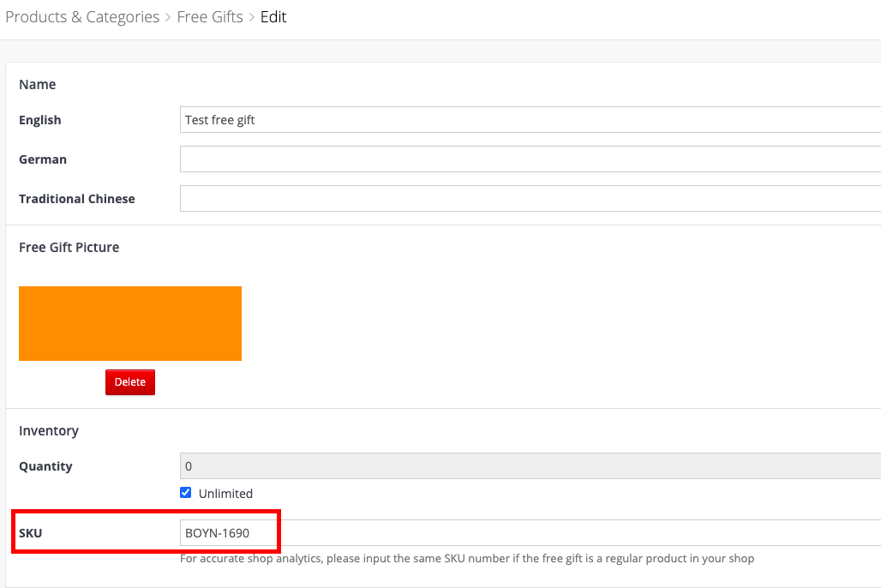Click the disabled Quantity field

click(530, 466)
